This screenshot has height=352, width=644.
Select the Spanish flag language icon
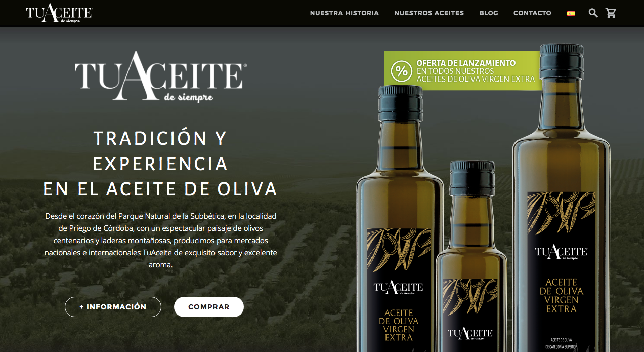[x=571, y=13]
